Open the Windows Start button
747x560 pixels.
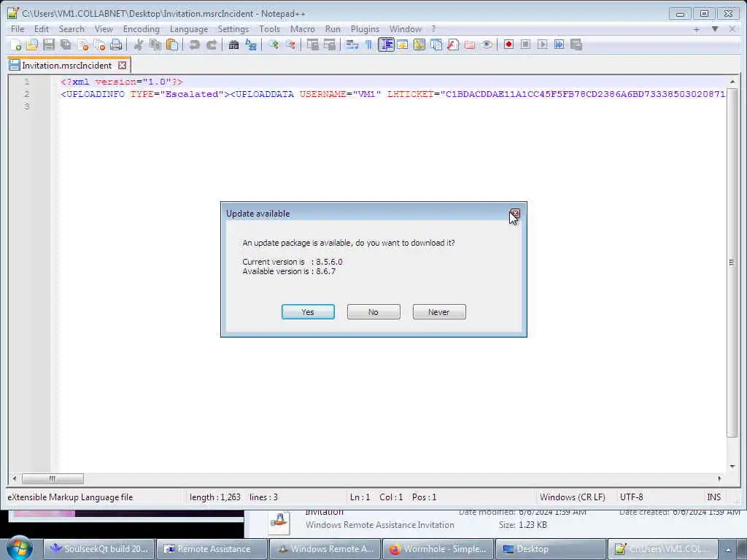pyautogui.click(x=19, y=548)
